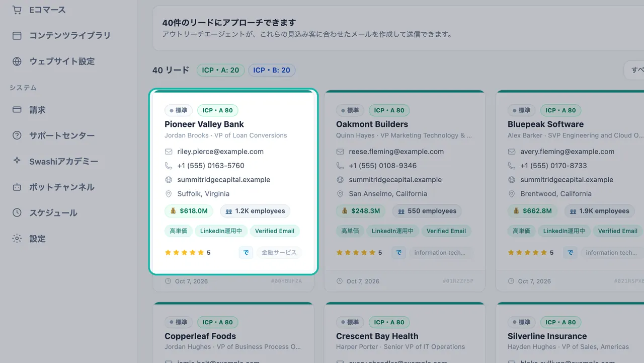Screen dimensions: 644x363
Task: Open the Bluepeak Software lead title
Action: [x=546, y=124]
